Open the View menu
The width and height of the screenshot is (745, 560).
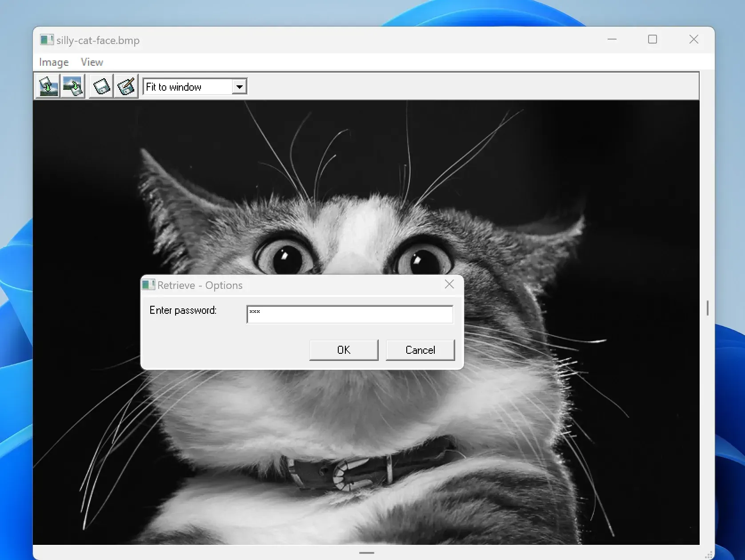pos(92,62)
